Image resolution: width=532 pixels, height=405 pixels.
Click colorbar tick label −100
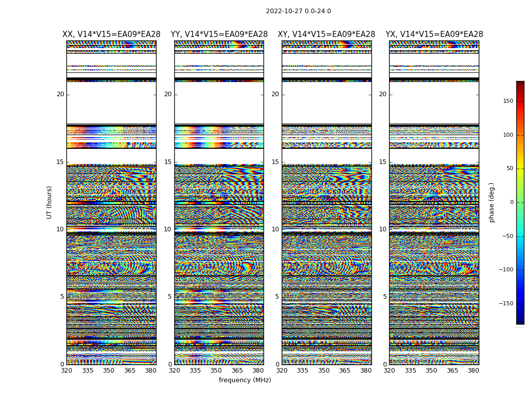coord(506,270)
